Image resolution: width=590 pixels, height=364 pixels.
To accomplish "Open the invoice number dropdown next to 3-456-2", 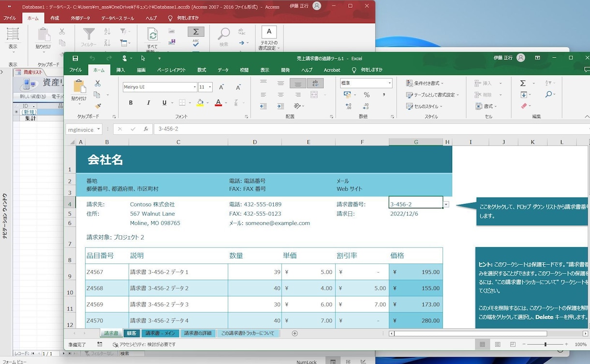I will (x=445, y=204).
